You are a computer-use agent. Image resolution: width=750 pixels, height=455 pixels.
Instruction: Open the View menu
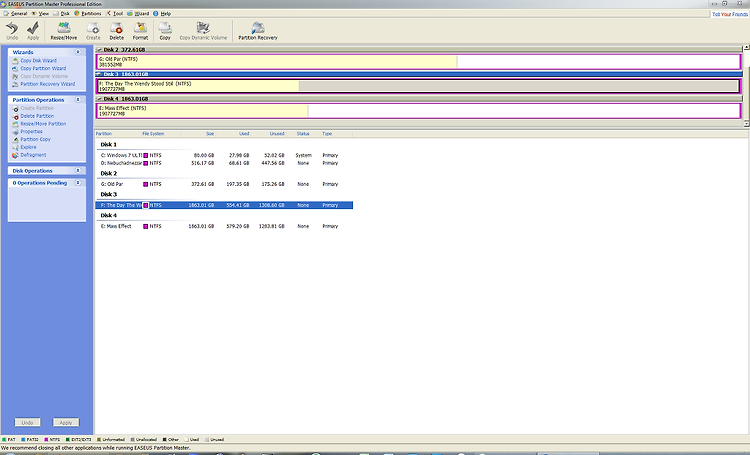click(x=41, y=13)
